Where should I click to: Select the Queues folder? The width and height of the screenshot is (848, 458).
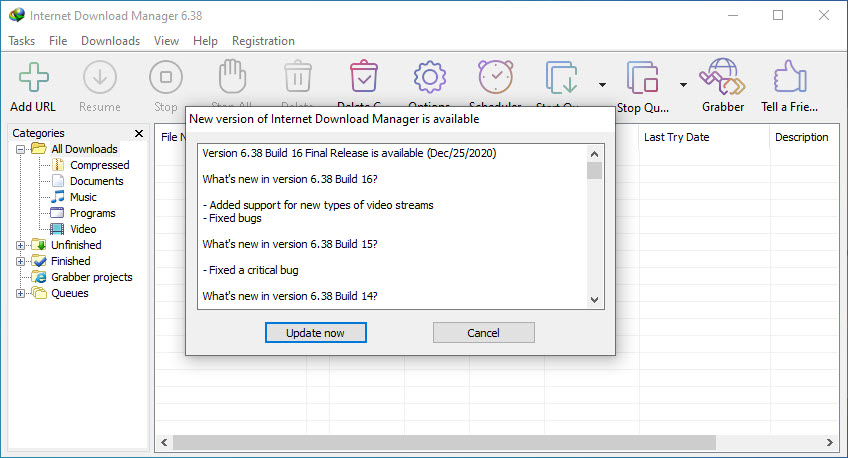click(x=70, y=293)
